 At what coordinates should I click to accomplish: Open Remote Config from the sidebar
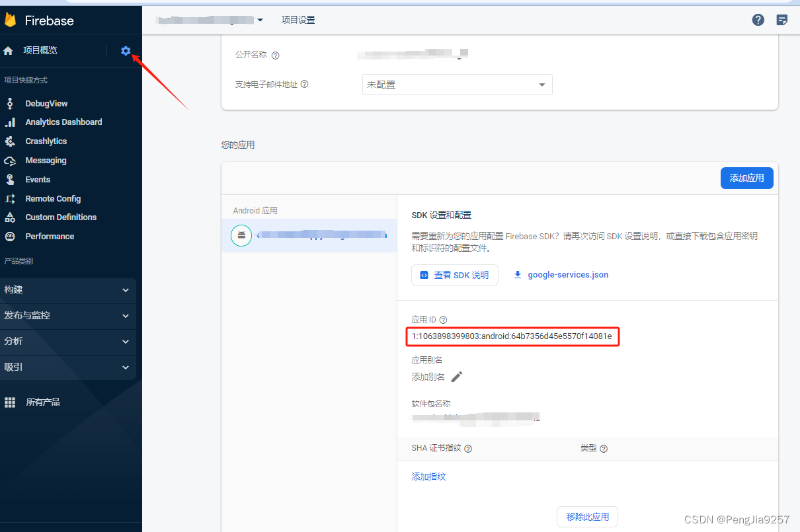pyautogui.click(x=53, y=199)
